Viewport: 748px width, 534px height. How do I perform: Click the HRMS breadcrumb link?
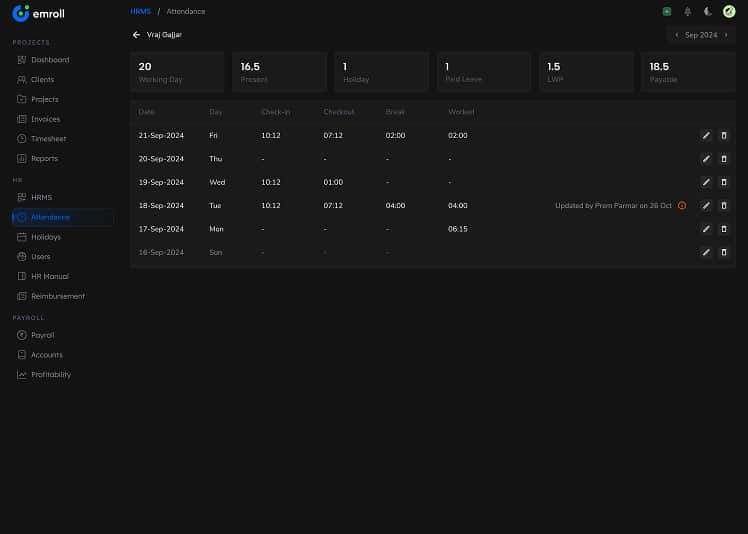point(140,11)
